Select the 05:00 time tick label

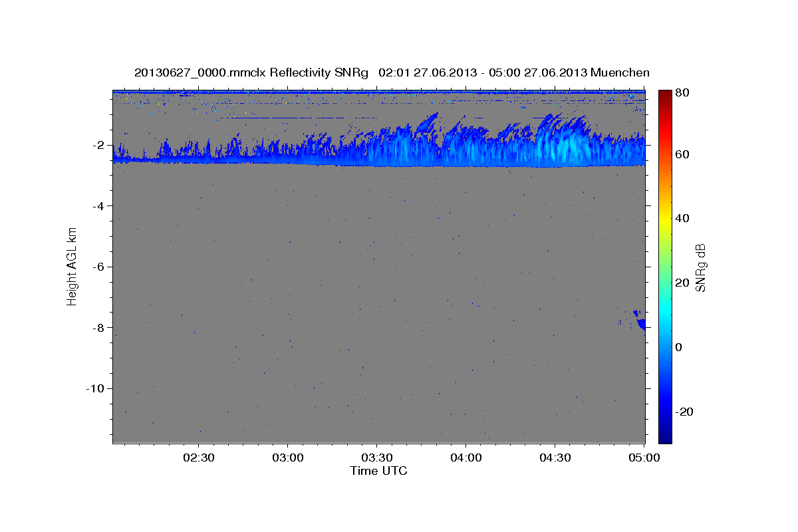[x=644, y=458]
